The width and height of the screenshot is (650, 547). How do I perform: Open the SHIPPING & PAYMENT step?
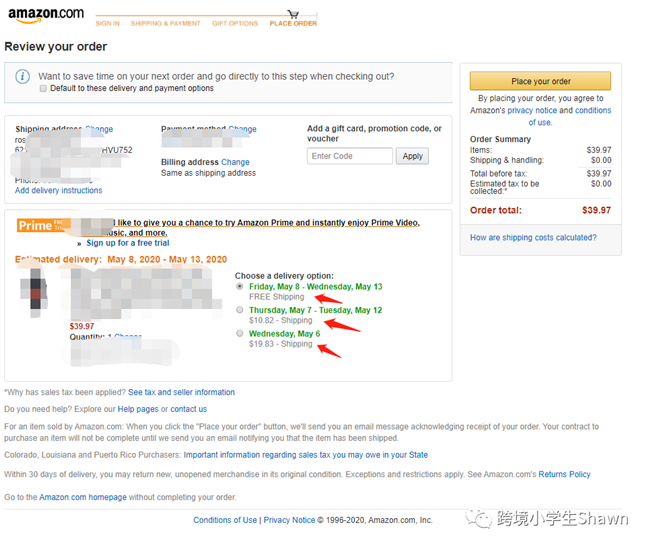[165, 23]
